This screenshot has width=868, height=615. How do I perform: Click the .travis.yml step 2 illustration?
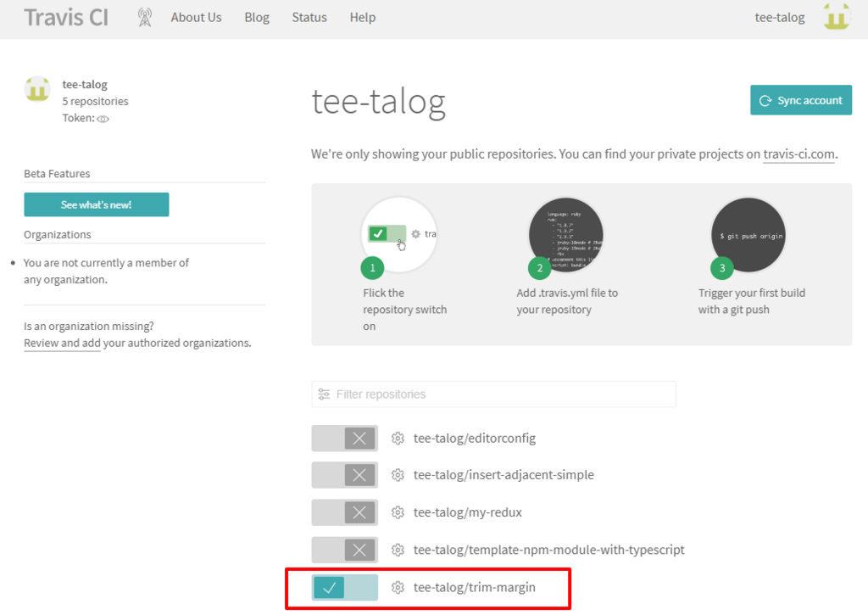pyautogui.click(x=565, y=235)
